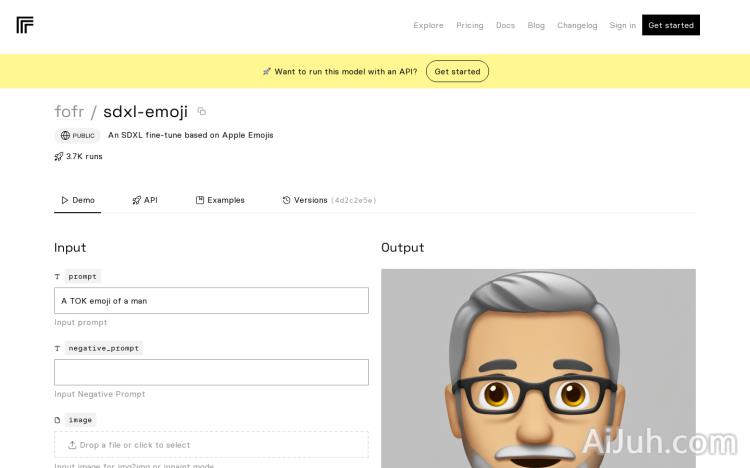This screenshot has height=468, width=750.
Task: Click the Replicate logo icon
Action: point(25,25)
